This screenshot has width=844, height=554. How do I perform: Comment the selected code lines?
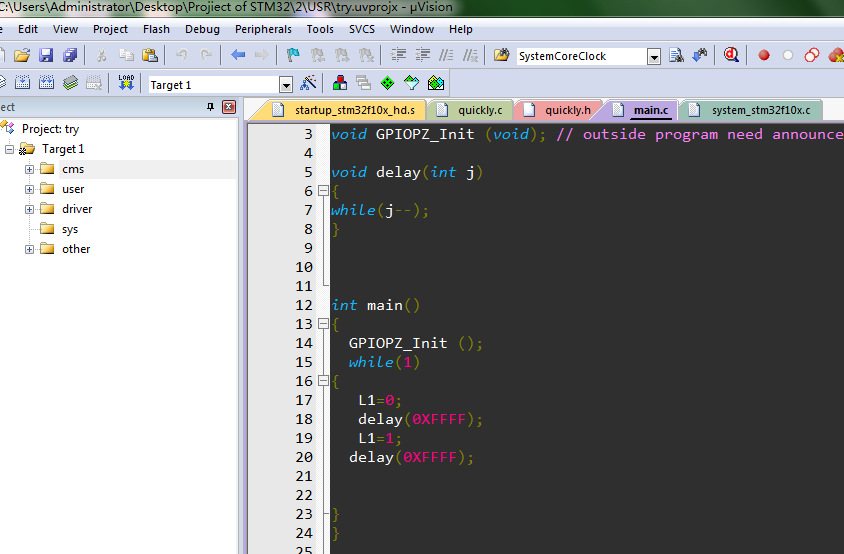pos(446,55)
